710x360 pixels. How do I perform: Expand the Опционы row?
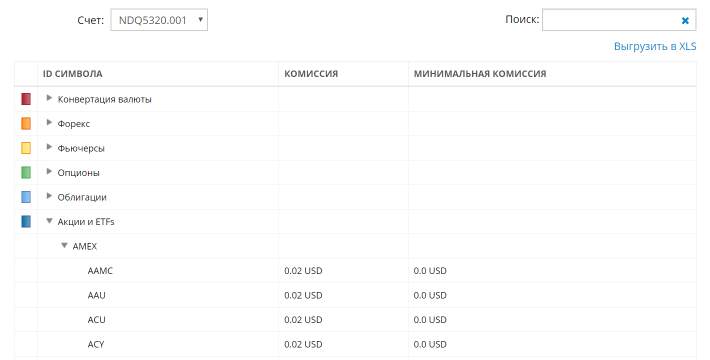(49, 172)
